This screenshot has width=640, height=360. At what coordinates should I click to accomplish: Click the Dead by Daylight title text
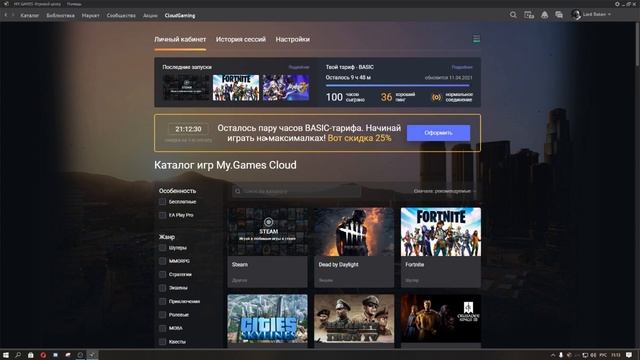(x=338, y=264)
